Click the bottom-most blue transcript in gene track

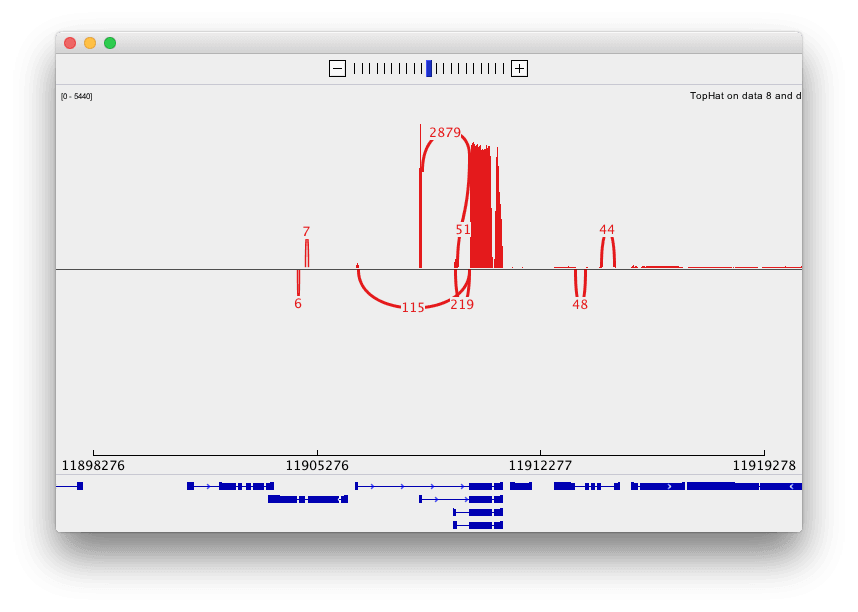478,525
